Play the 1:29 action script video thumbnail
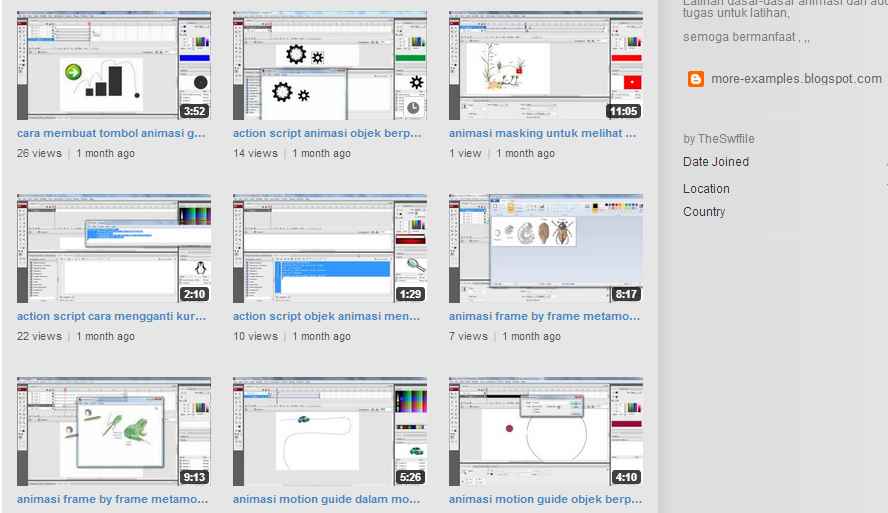888x513 pixels. [x=330, y=249]
